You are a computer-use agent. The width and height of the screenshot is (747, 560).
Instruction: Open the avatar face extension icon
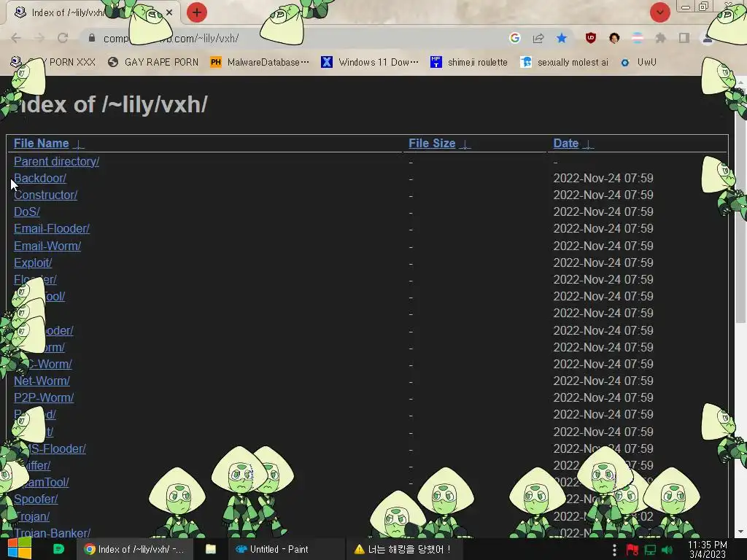pos(614,38)
